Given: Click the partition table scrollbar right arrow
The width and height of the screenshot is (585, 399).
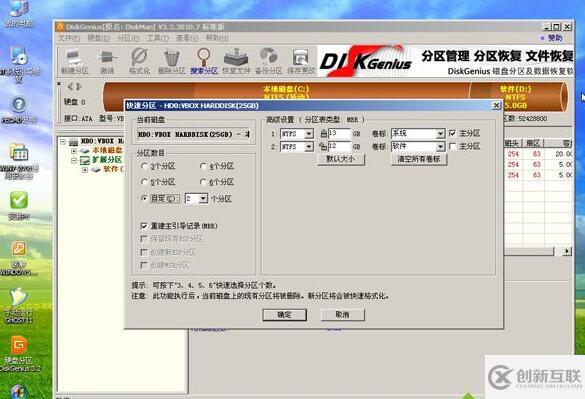Looking at the screenshot, I should click(567, 251).
